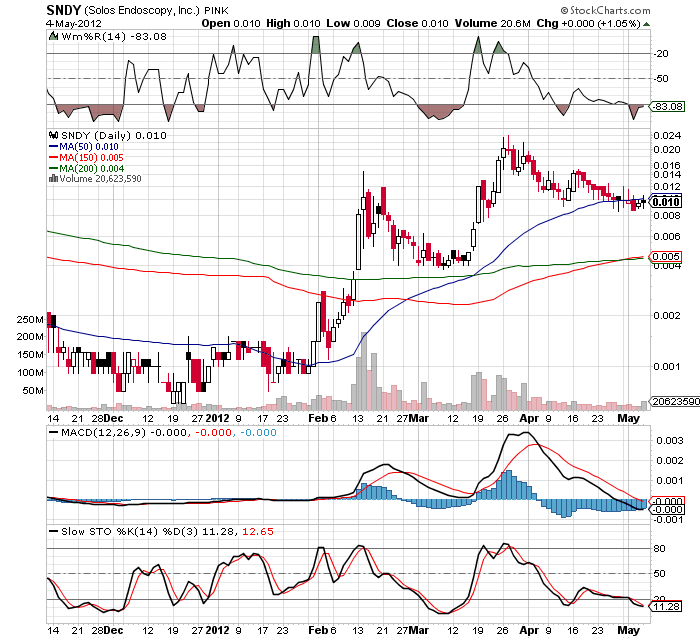Viewport: 700px width, 639px height.
Task: Click the High 0.010 header value
Action: [293, 24]
